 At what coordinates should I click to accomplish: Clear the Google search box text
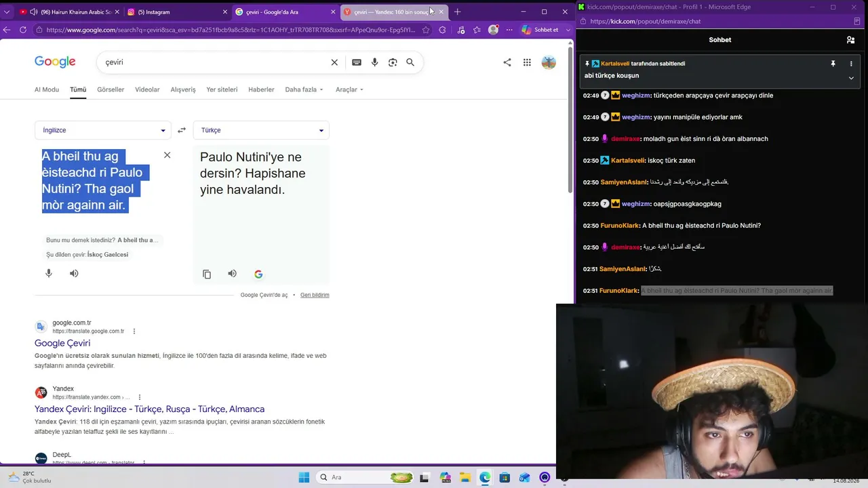pyautogui.click(x=334, y=62)
